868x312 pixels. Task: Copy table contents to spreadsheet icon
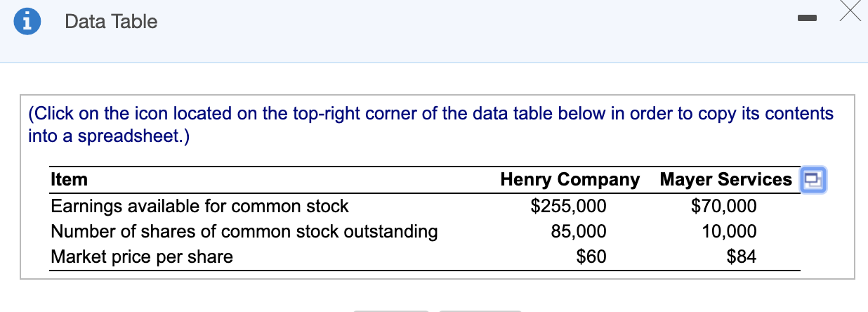(x=813, y=179)
